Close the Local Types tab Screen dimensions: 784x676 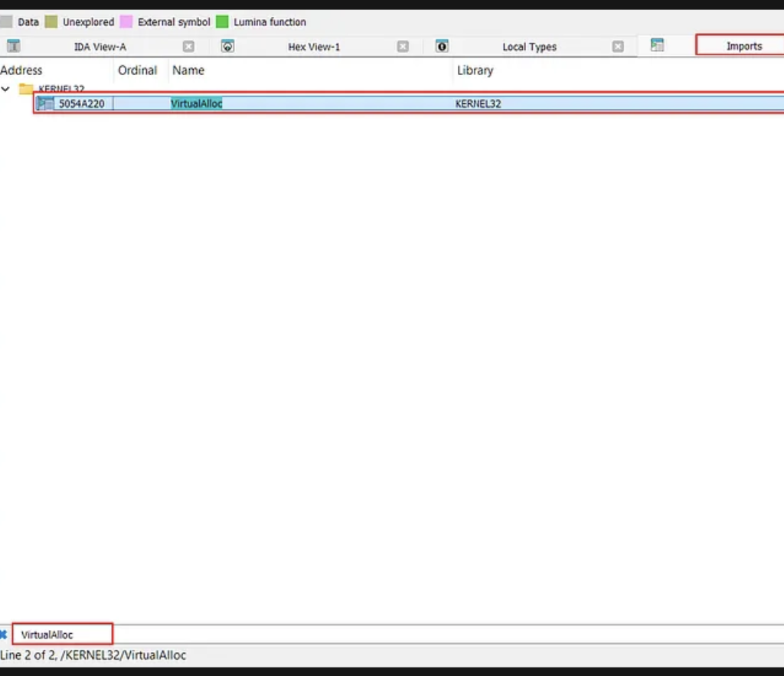(618, 47)
